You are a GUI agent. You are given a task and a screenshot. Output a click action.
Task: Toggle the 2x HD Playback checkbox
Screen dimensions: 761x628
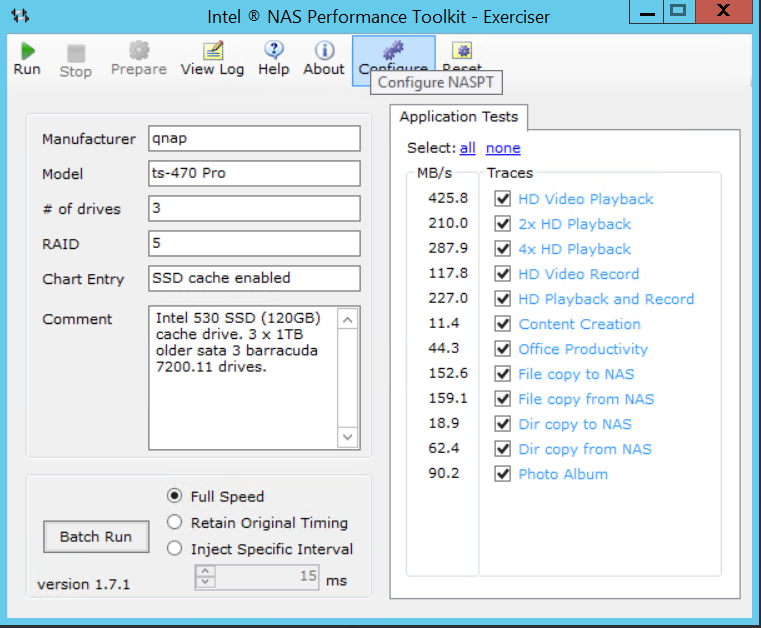(502, 224)
